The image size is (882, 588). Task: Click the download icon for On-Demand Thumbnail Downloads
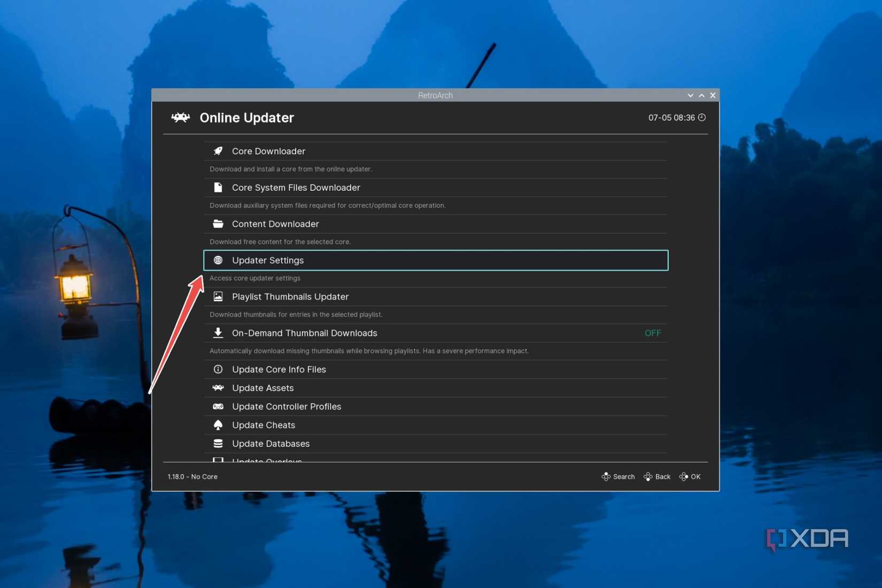(x=218, y=332)
